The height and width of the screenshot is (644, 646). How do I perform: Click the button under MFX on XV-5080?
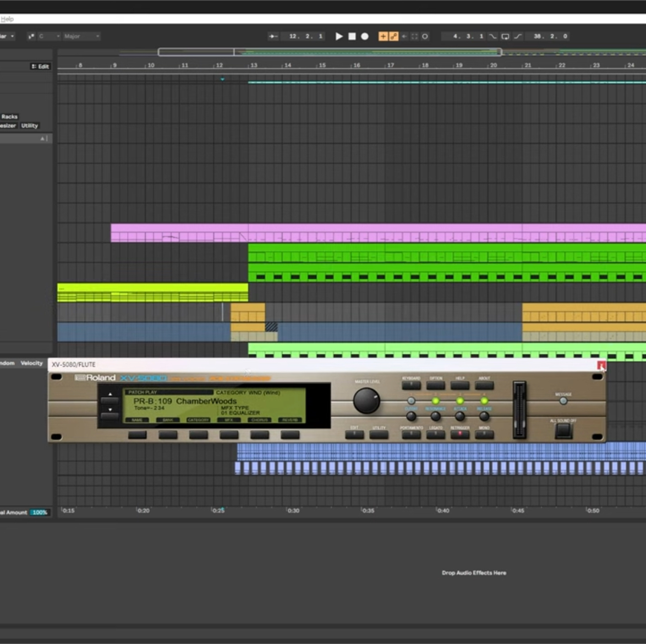229,435
